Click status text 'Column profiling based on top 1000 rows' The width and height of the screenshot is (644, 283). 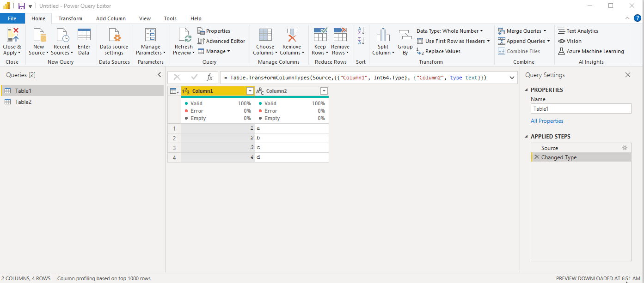click(104, 278)
